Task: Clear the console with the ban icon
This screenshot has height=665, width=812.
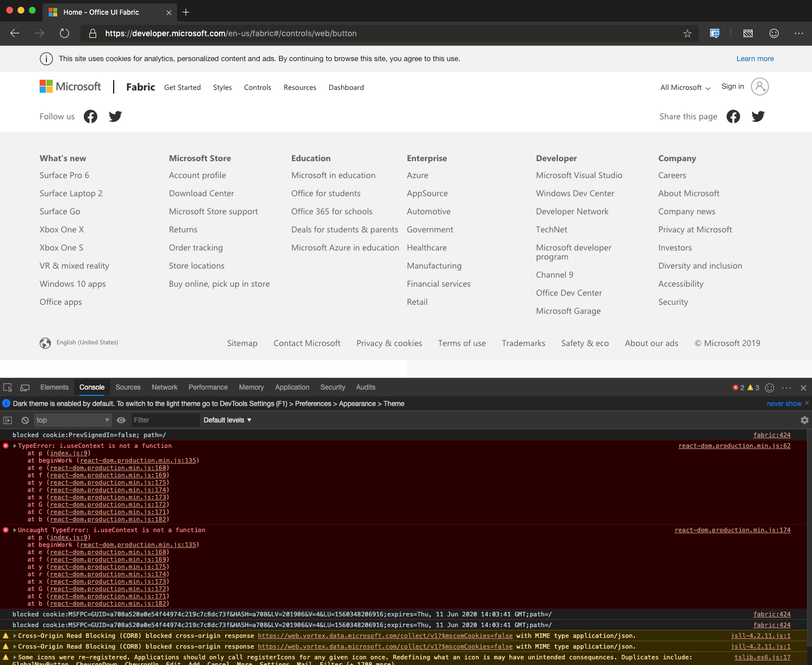Action: [x=25, y=420]
